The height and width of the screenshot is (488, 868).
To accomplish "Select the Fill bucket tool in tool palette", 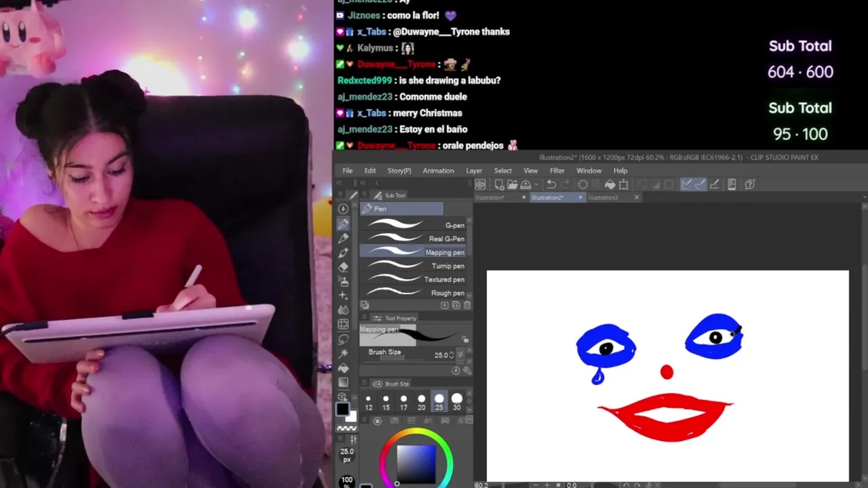I will coord(343,368).
